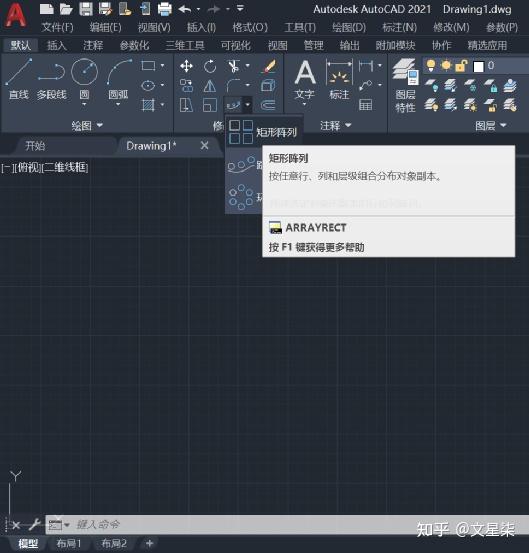Switch to the Insert (插入) ribbon tab
This screenshot has height=553, width=529.
[x=57, y=45]
